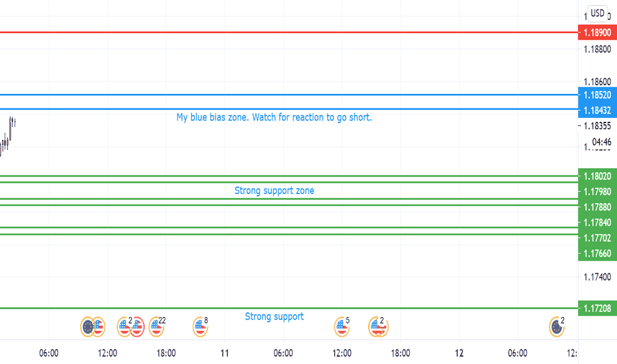Select the red-ringed US flag event icon

(x=138, y=327)
